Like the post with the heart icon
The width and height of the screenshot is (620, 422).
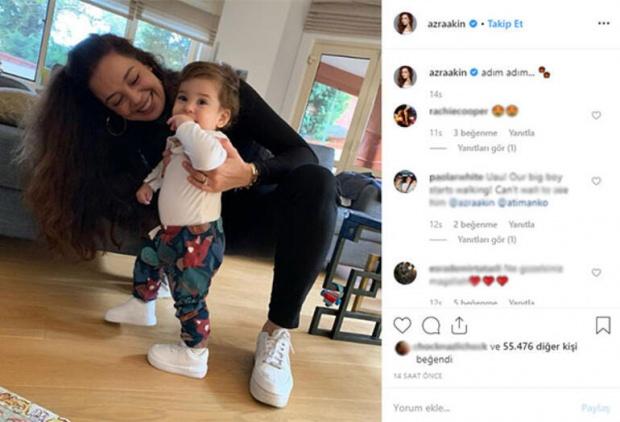(x=402, y=325)
